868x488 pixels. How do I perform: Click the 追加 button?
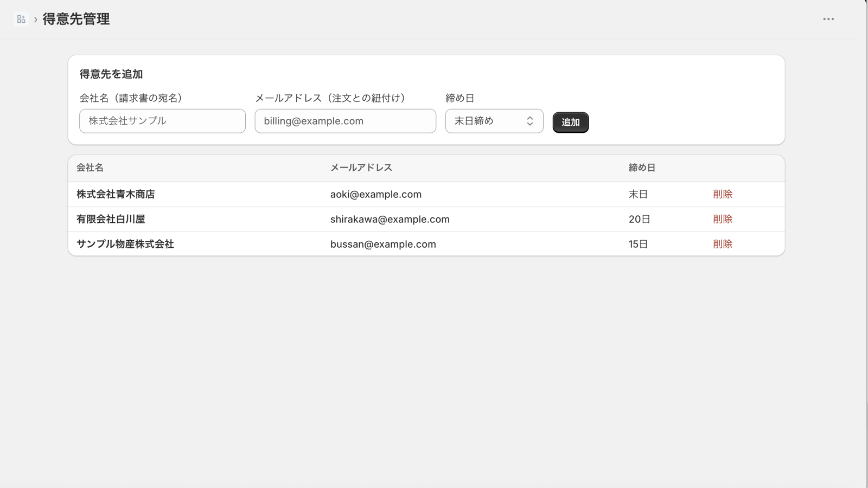[x=571, y=123]
